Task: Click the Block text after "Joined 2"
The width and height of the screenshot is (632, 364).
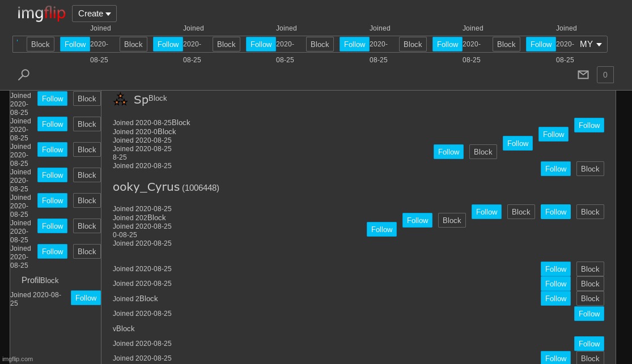Action: [x=149, y=298]
